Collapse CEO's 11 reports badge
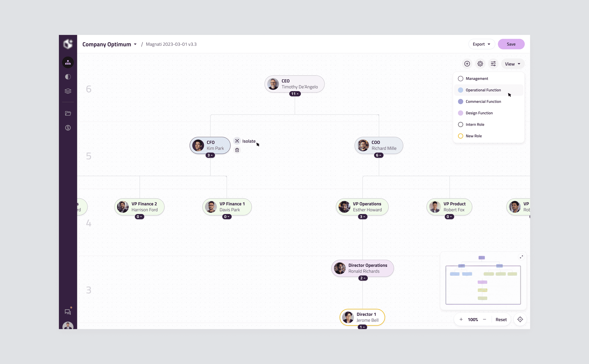 295,94
